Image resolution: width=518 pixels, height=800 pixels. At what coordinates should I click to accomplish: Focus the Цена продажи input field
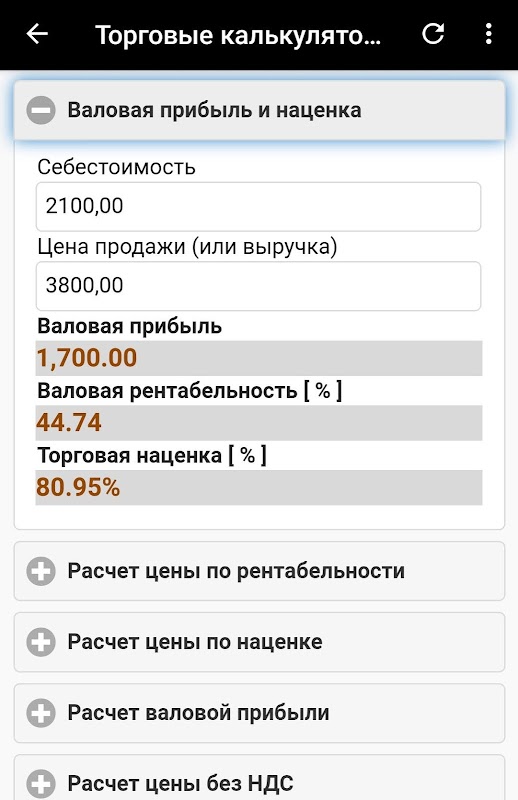tap(258, 286)
